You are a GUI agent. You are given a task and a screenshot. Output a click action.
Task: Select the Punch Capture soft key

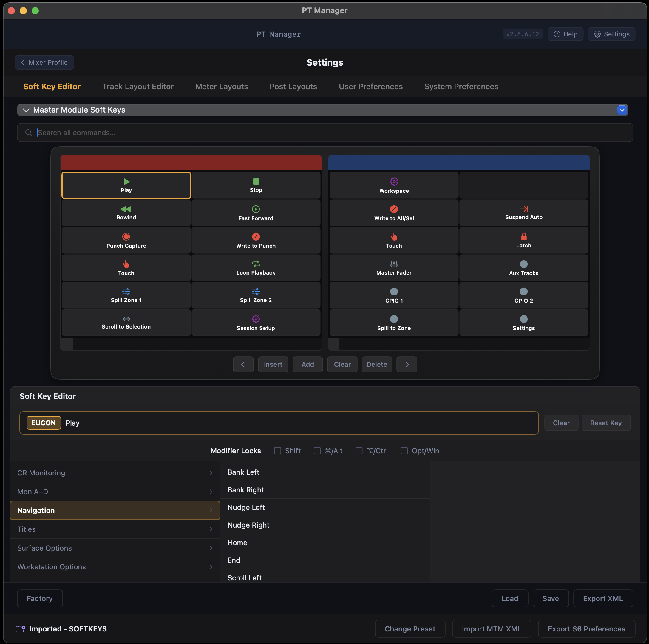126,240
